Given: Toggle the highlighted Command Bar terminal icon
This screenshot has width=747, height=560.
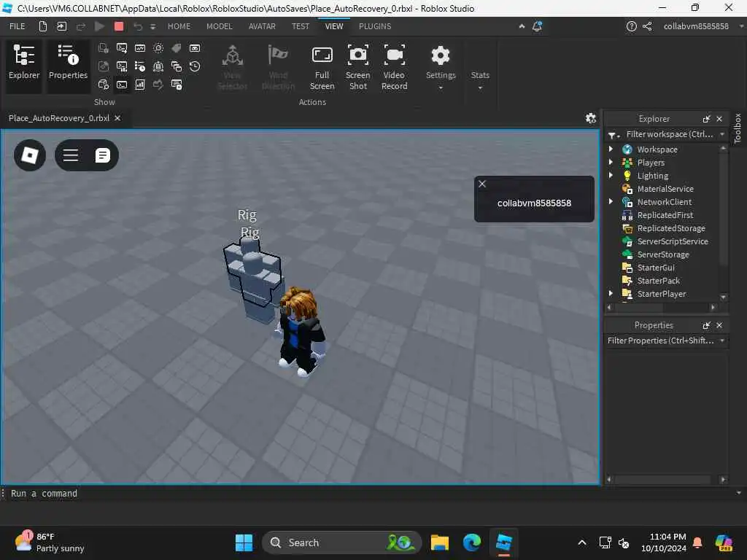Looking at the screenshot, I should coord(122,85).
